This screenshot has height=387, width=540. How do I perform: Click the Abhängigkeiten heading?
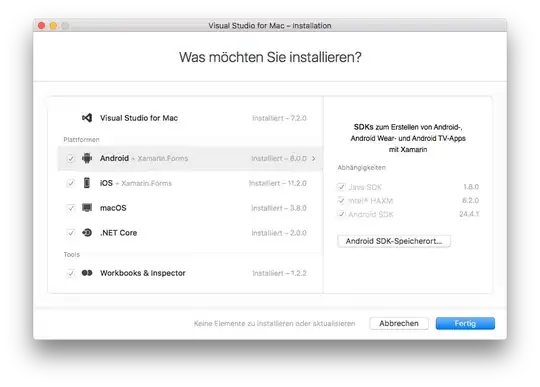click(362, 168)
